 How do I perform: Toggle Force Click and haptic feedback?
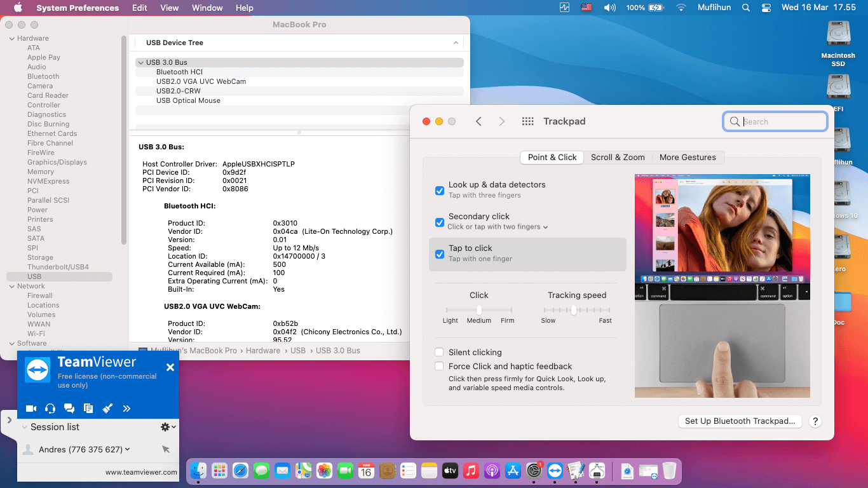439,366
